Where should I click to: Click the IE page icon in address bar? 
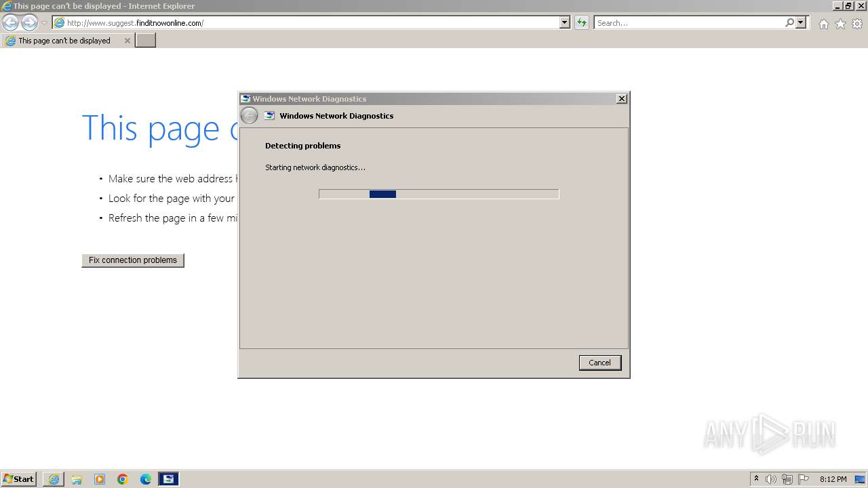[x=60, y=23]
